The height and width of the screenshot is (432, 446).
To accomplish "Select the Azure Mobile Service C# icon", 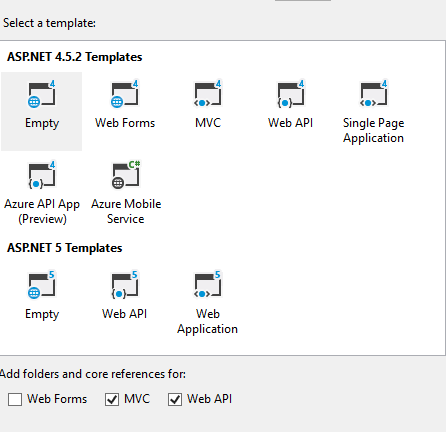I will [126, 175].
